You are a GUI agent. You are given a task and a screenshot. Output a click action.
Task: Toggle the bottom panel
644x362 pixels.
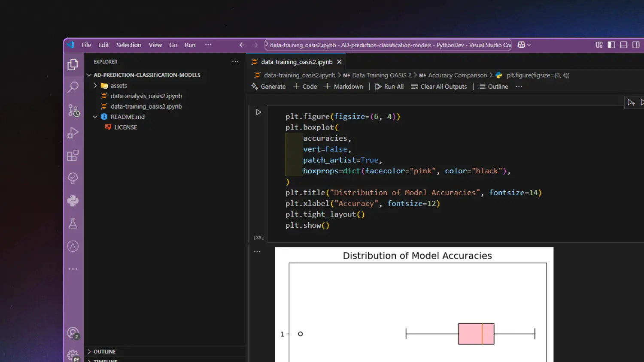point(624,45)
